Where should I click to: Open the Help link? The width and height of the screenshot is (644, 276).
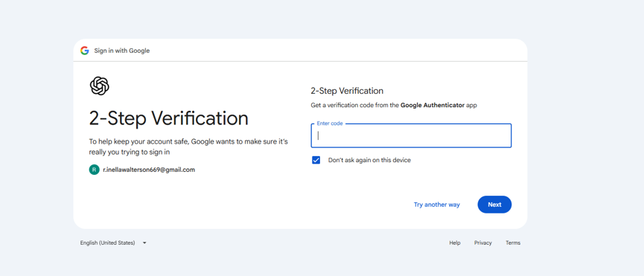pyautogui.click(x=455, y=243)
